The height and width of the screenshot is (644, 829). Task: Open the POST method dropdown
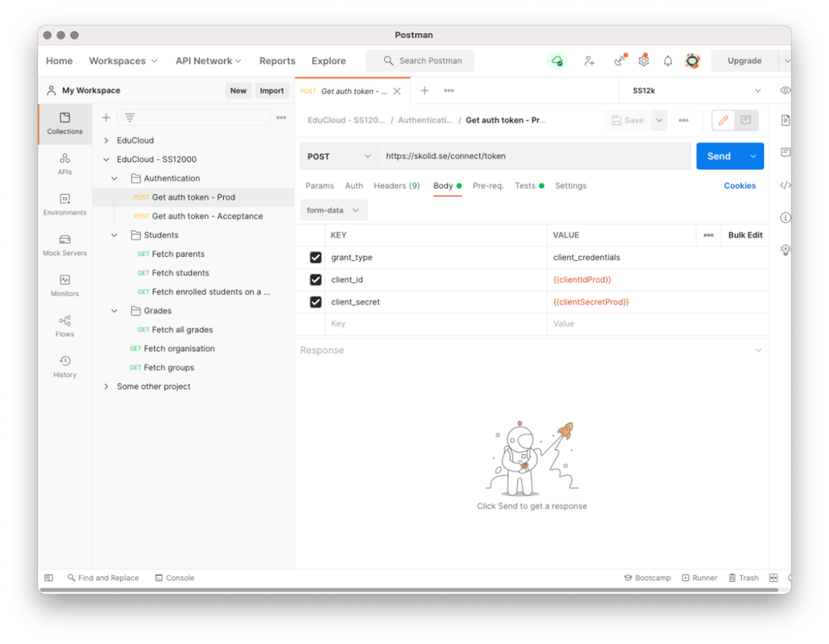339,157
